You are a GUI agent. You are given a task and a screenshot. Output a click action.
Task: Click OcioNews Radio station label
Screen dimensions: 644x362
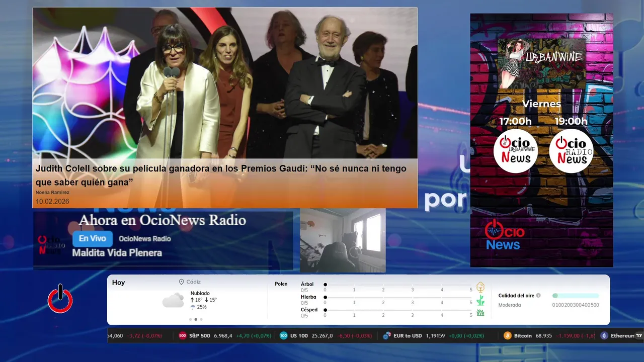point(145,239)
